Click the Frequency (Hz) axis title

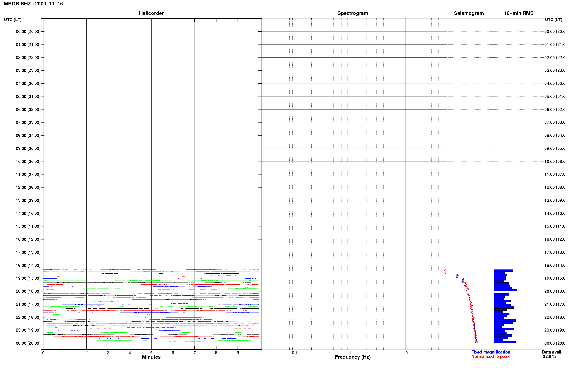(x=353, y=357)
